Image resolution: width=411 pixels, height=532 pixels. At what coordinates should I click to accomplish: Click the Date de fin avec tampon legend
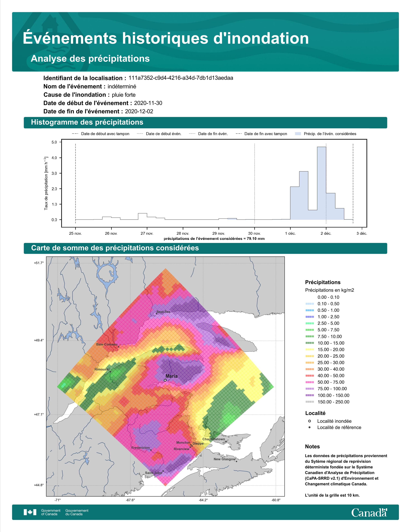(261, 134)
